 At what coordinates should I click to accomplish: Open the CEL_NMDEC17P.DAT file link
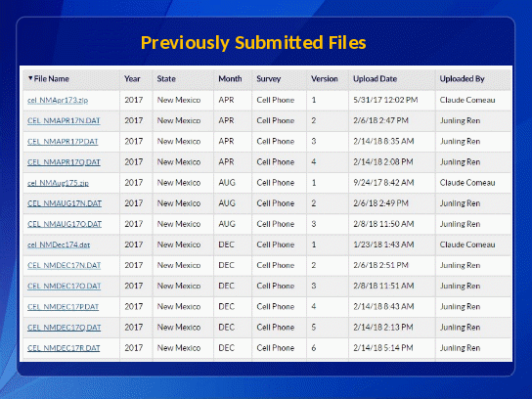point(64,307)
